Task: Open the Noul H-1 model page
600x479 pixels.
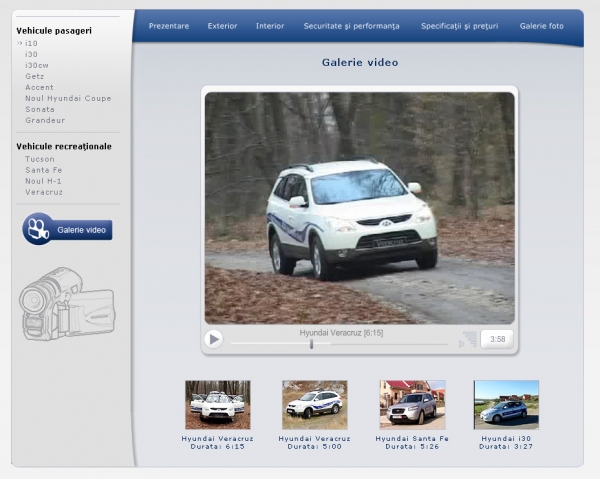Action: (x=43, y=181)
